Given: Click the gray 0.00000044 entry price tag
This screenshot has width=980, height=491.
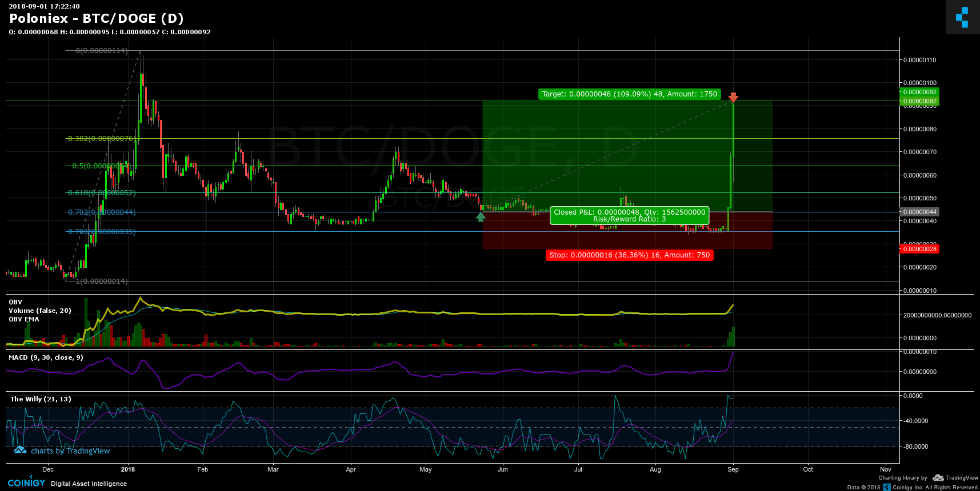Looking at the screenshot, I should point(919,212).
